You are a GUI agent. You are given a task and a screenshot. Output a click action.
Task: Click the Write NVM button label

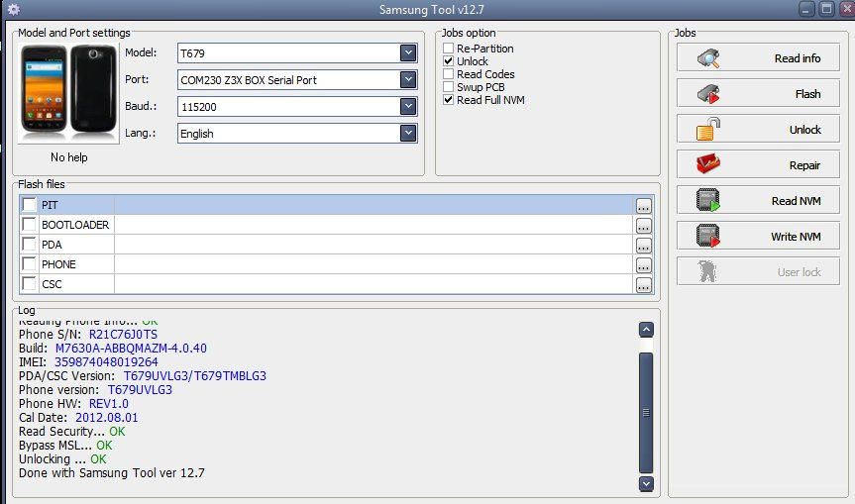click(796, 237)
